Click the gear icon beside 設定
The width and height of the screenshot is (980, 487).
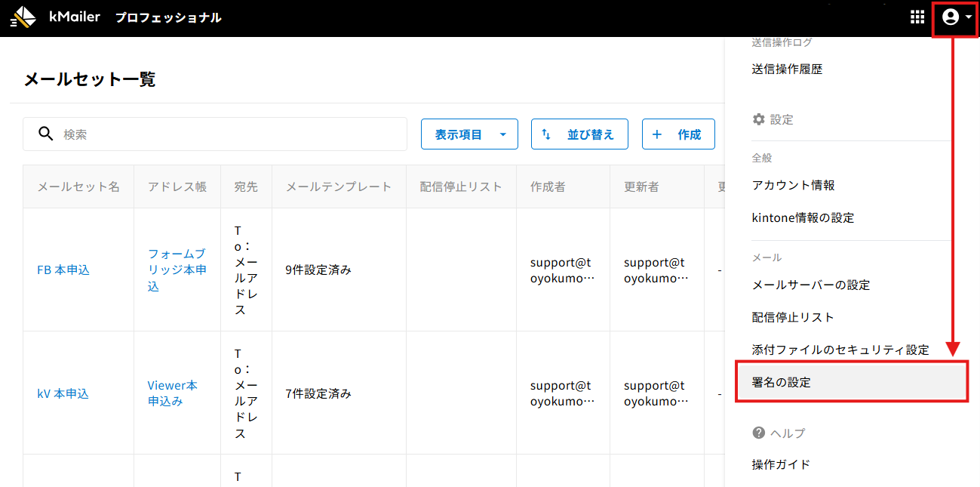pyautogui.click(x=759, y=119)
